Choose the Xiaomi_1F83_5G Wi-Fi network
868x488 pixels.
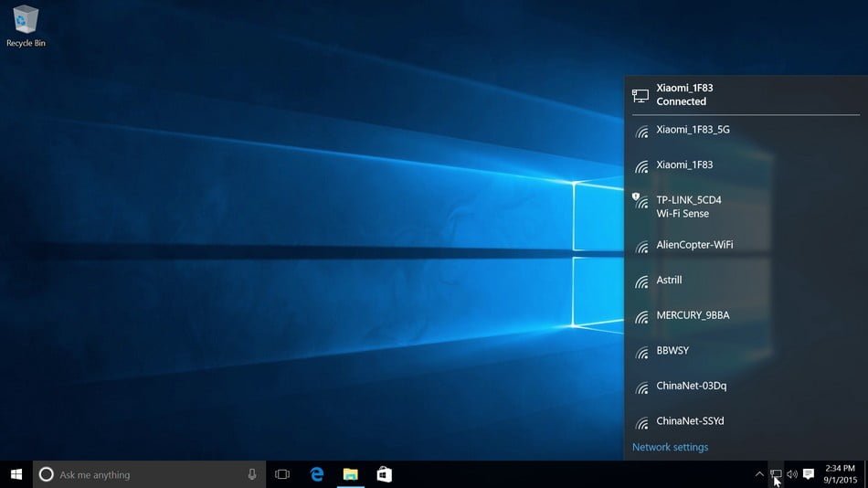tap(746, 130)
